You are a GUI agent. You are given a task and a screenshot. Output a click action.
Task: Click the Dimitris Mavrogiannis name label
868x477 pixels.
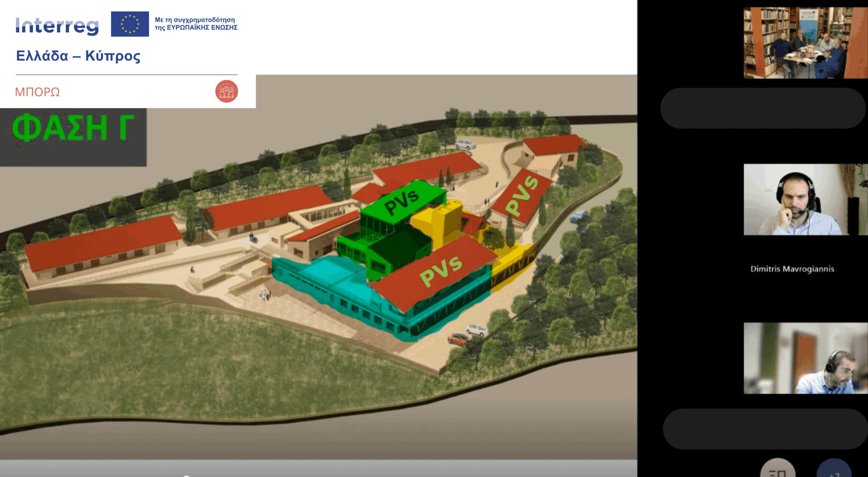coord(792,269)
